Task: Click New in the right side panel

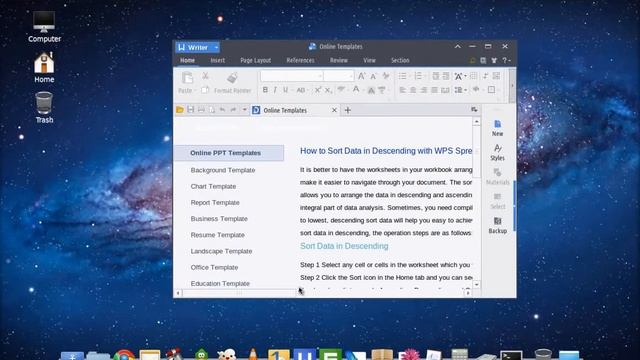Action: click(x=498, y=128)
